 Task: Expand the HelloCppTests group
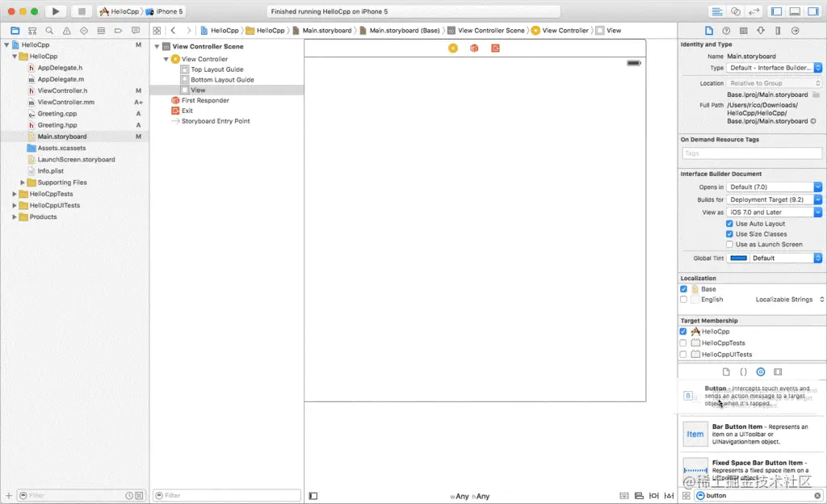tap(15, 194)
